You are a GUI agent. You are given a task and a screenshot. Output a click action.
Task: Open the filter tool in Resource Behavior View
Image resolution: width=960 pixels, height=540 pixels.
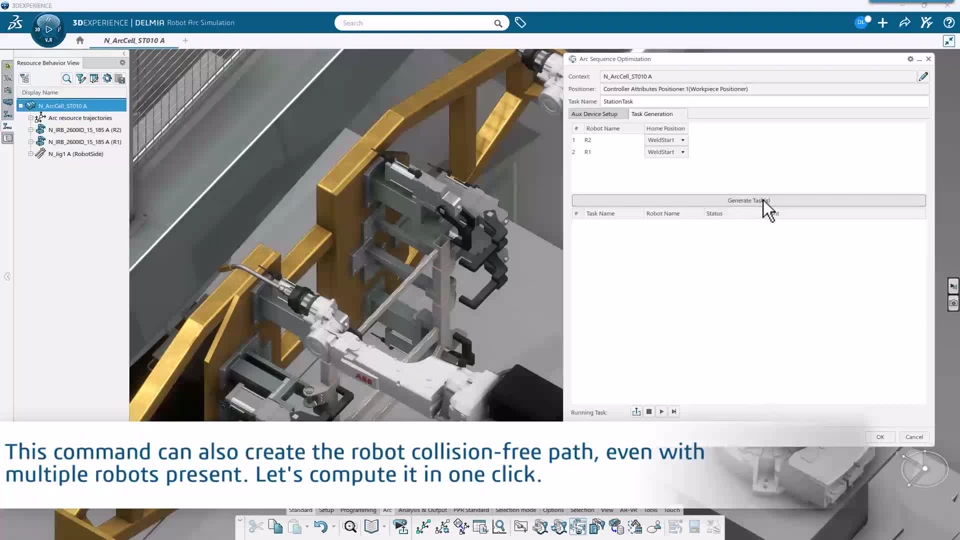tap(81, 78)
